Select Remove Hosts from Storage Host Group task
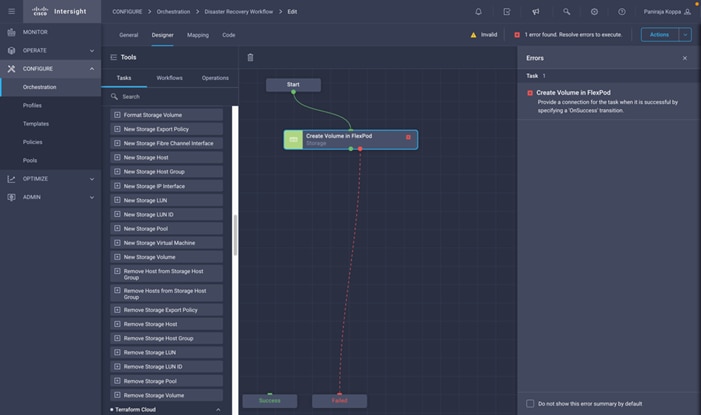 166,293
